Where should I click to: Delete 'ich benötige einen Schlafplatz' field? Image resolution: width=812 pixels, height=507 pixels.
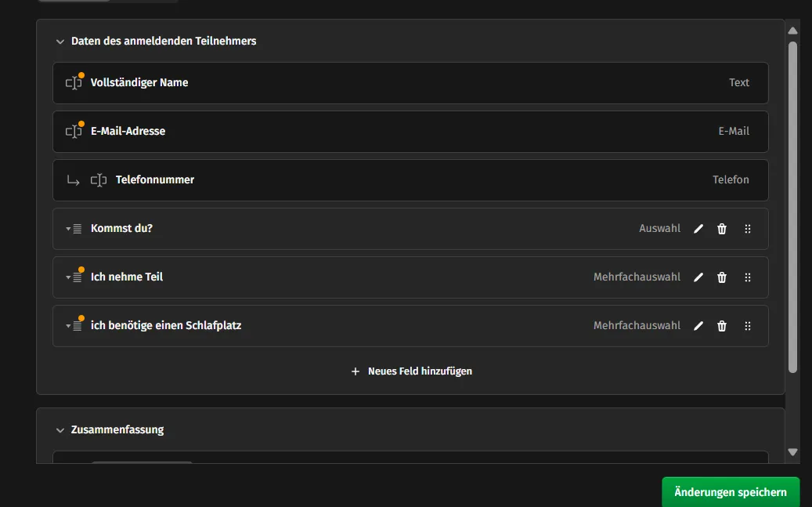pos(722,326)
